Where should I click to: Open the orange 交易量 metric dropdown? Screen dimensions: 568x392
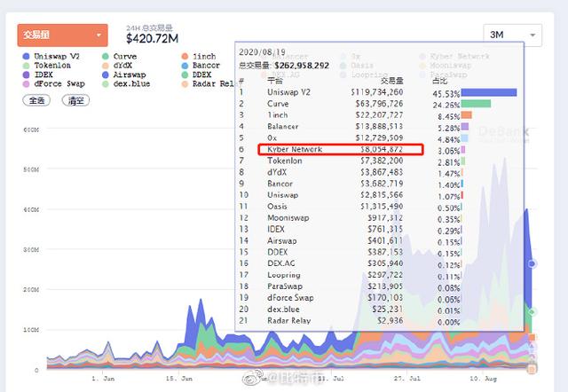62,35
